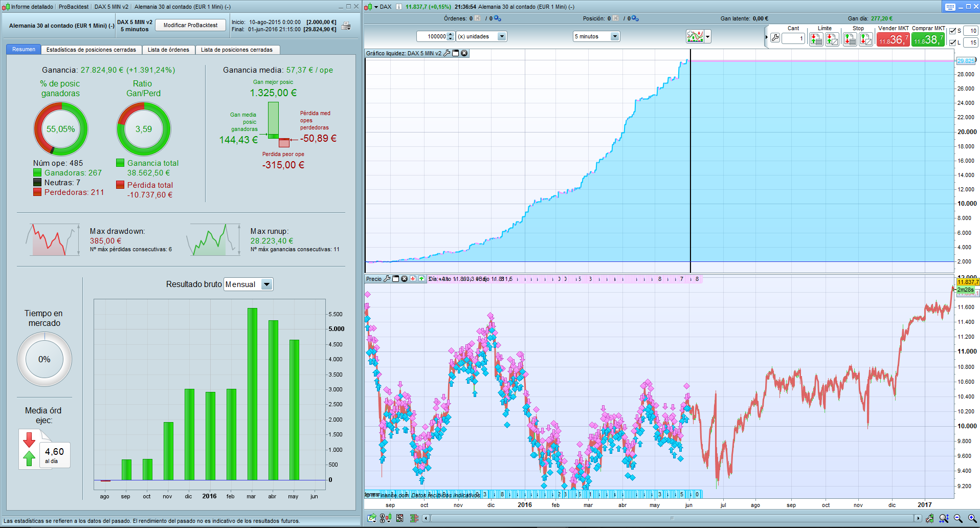Click the zoom out magnifier icon
This screenshot has height=528, width=980.
coord(958,518)
